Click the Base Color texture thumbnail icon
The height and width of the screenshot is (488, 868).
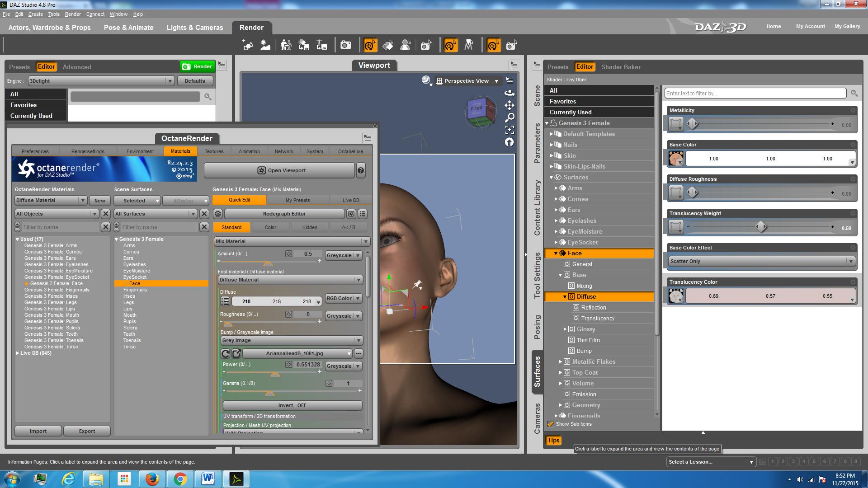tap(676, 159)
